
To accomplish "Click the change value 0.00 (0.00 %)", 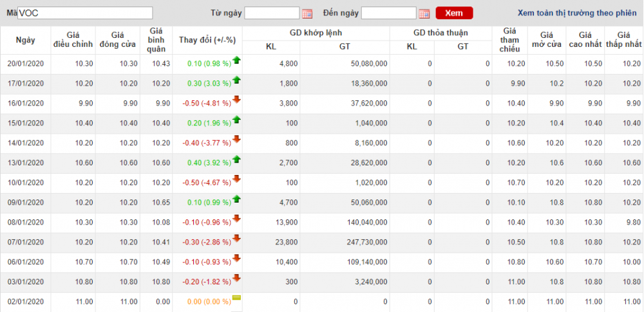I will pos(209,302).
